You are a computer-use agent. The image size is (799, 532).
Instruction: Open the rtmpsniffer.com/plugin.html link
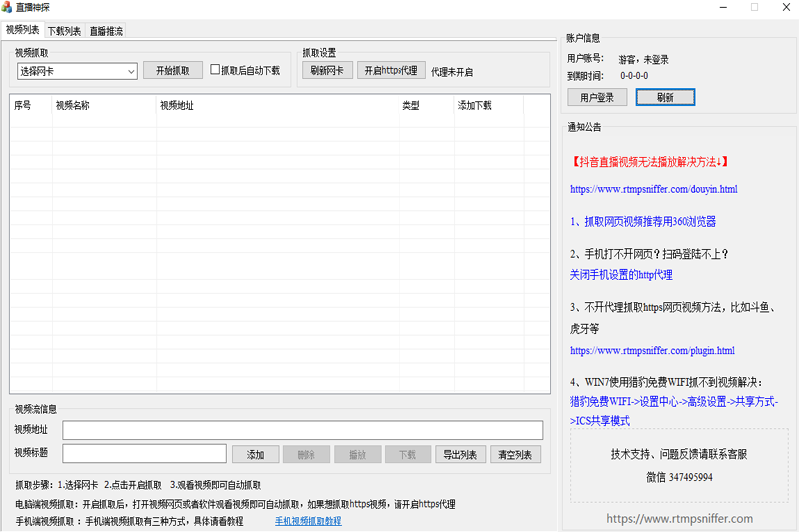click(x=652, y=350)
